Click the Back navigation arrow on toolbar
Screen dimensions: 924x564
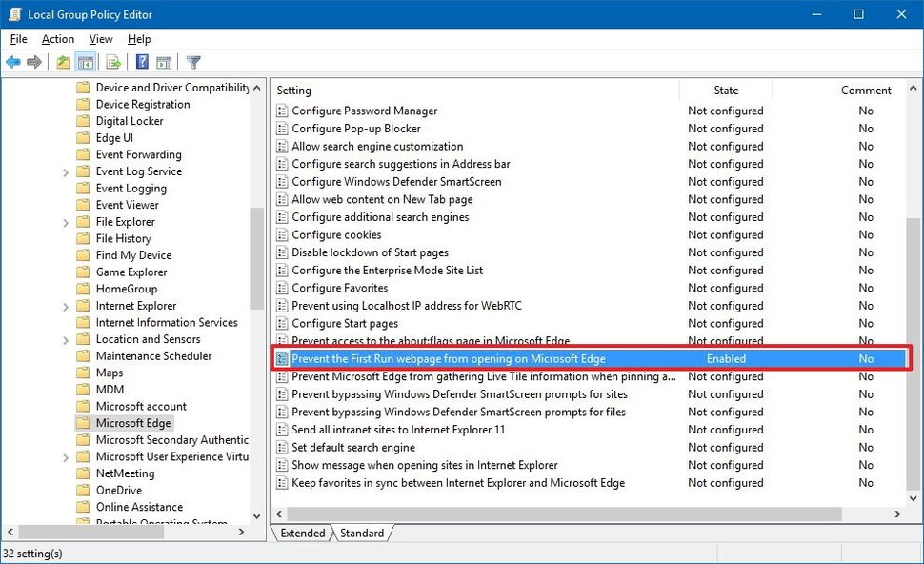click(x=13, y=62)
